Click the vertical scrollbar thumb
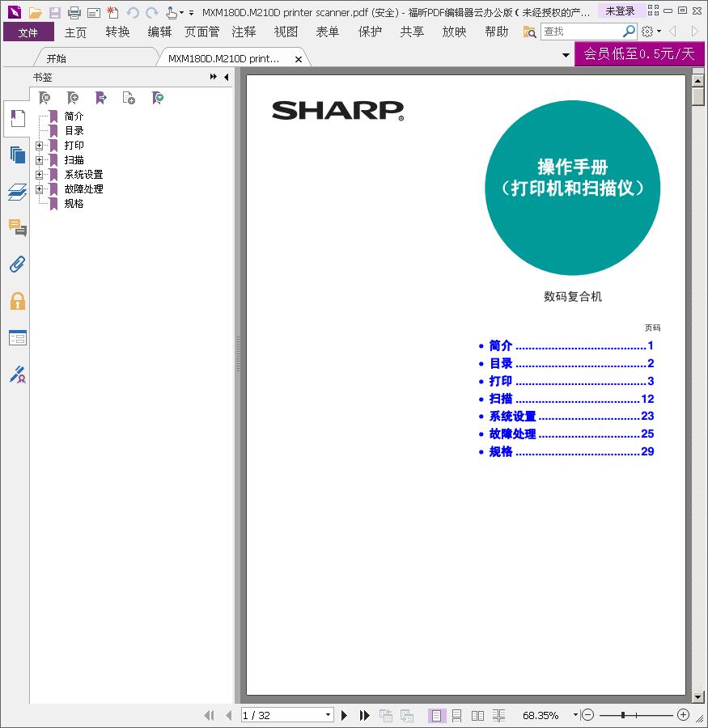This screenshot has height=728, width=708. coord(697,96)
